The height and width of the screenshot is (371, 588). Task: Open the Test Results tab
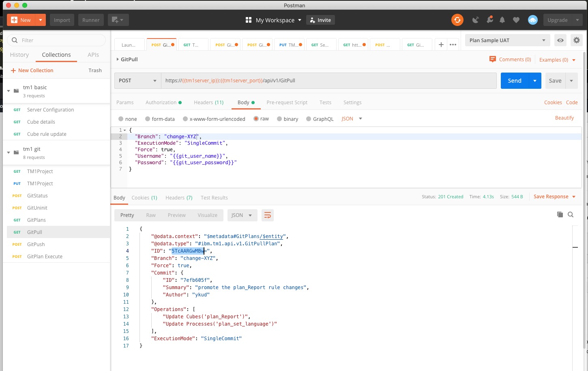(214, 198)
